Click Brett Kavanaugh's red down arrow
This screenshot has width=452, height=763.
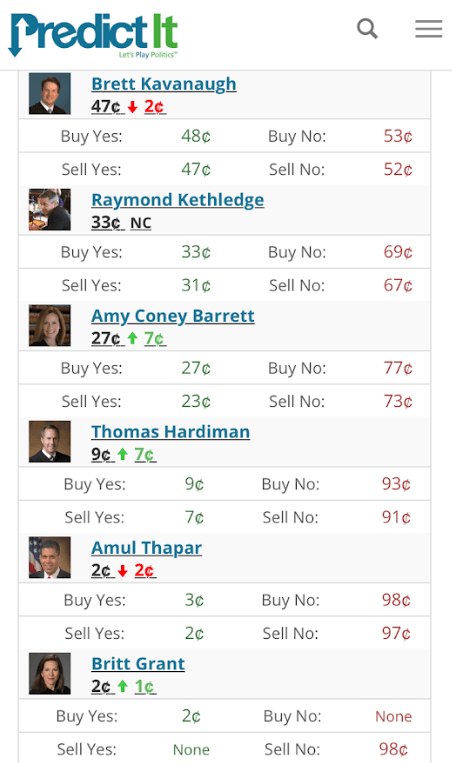point(132,107)
